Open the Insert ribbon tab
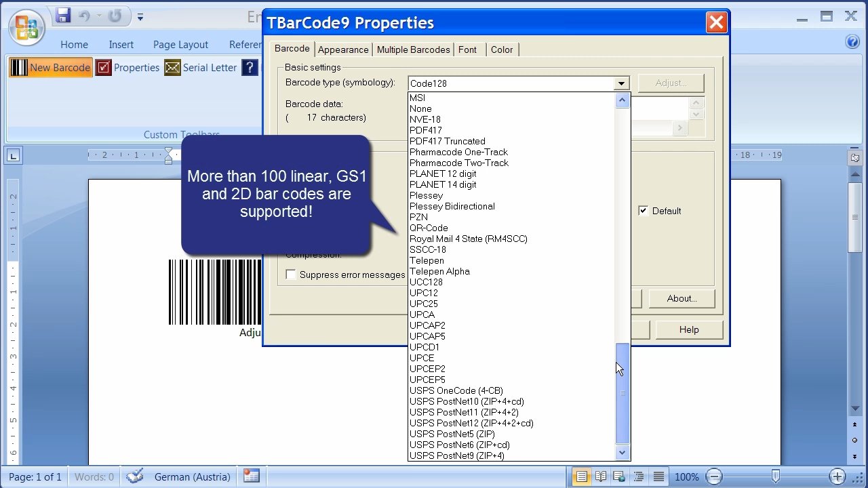This screenshot has width=868, height=488. (x=121, y=45)
